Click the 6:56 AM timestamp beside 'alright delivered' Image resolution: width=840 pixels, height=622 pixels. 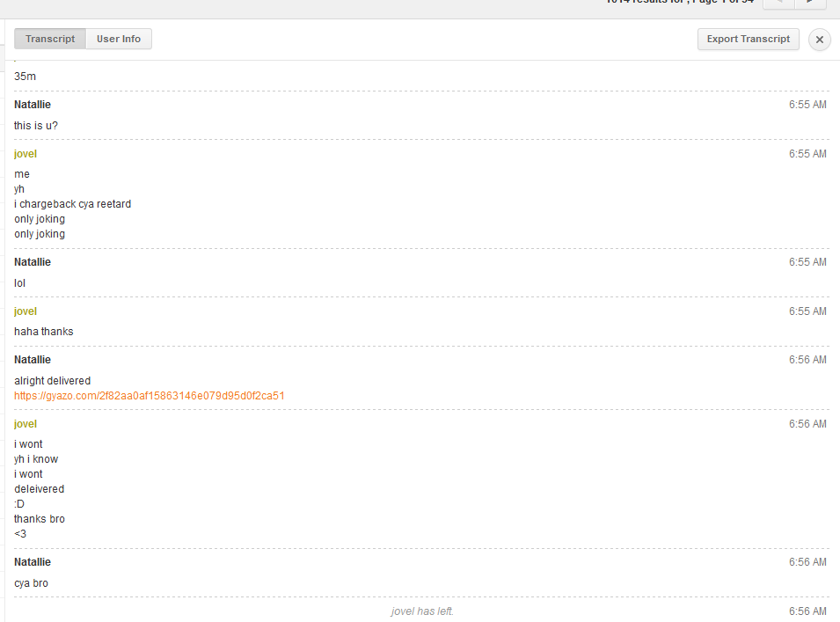(807, 360)
